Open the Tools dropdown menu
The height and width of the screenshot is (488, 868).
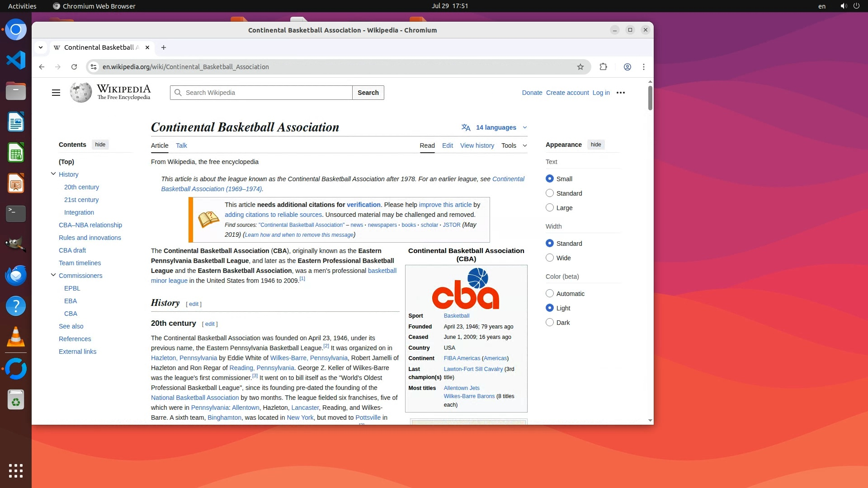(514, 145)
